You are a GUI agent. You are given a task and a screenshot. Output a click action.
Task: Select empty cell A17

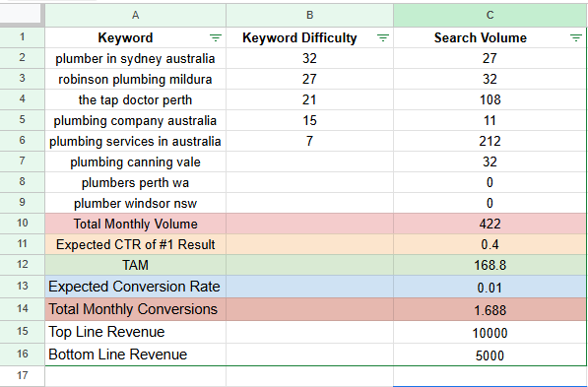[x=135, y=376]
